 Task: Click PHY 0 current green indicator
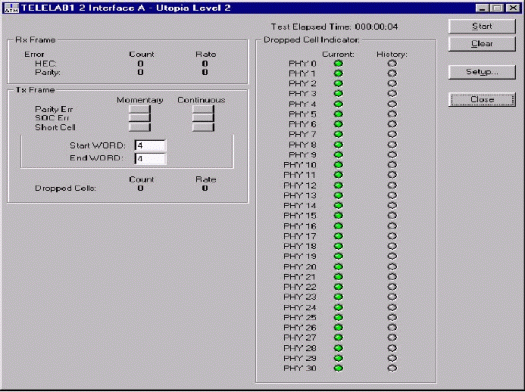pos(339,63)
